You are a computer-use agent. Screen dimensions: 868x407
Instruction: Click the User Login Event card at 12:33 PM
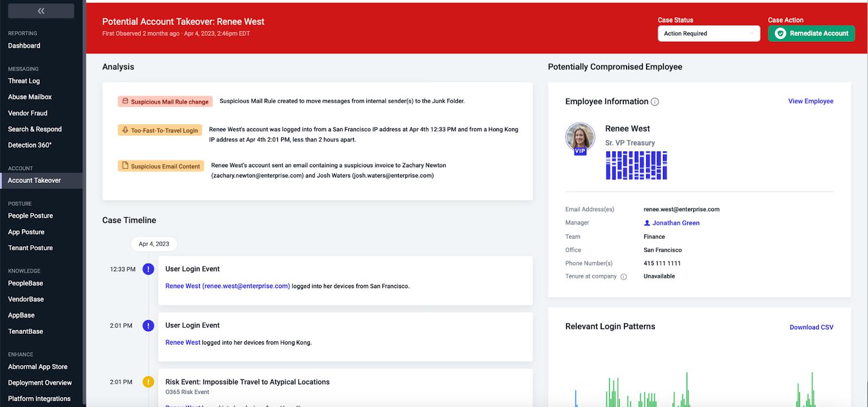pyautogui.click(x=345, y=281)
